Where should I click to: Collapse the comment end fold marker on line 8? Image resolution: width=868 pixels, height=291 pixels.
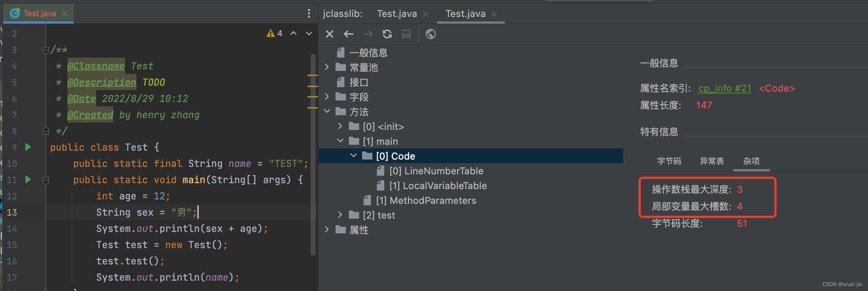46,131
